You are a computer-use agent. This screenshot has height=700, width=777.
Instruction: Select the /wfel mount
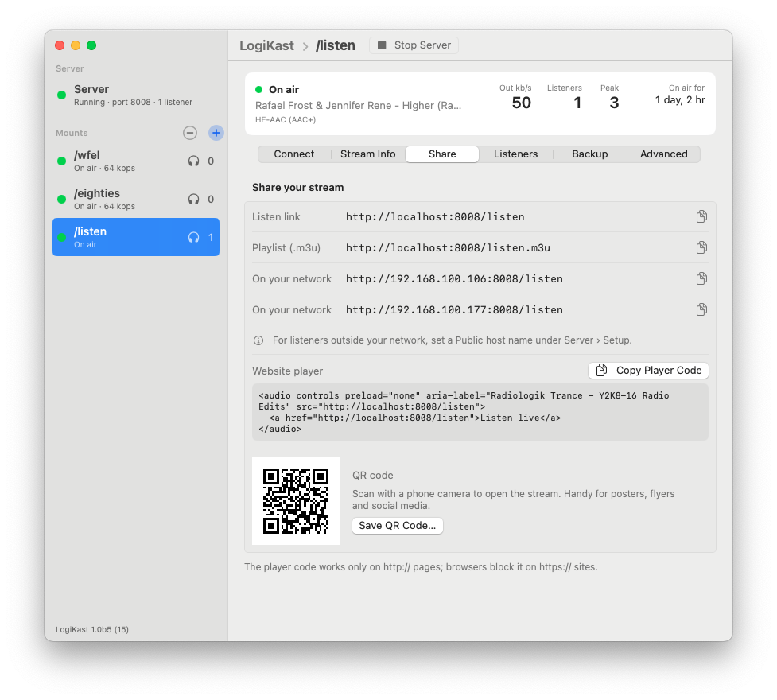click(136, 161)
